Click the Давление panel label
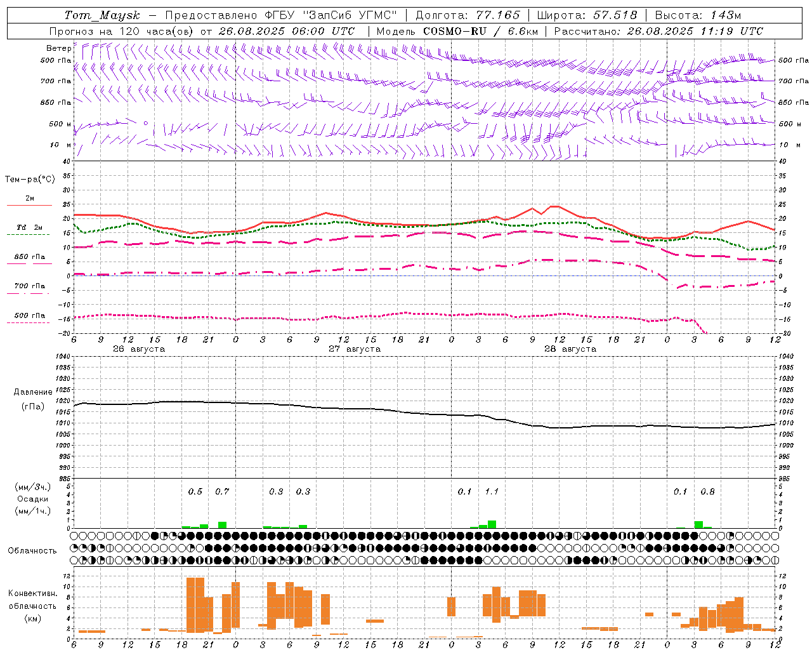 point(33,392)
